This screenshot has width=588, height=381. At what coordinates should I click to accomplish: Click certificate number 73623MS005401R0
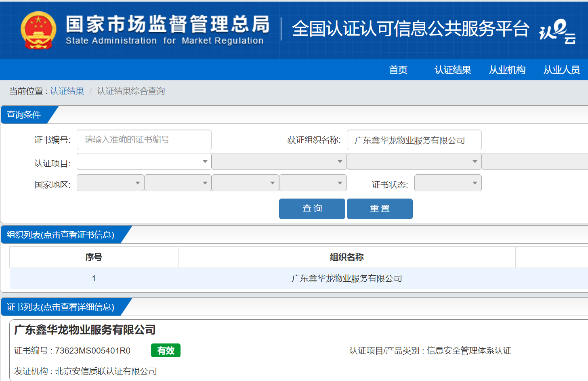click(x=92, y=351)
